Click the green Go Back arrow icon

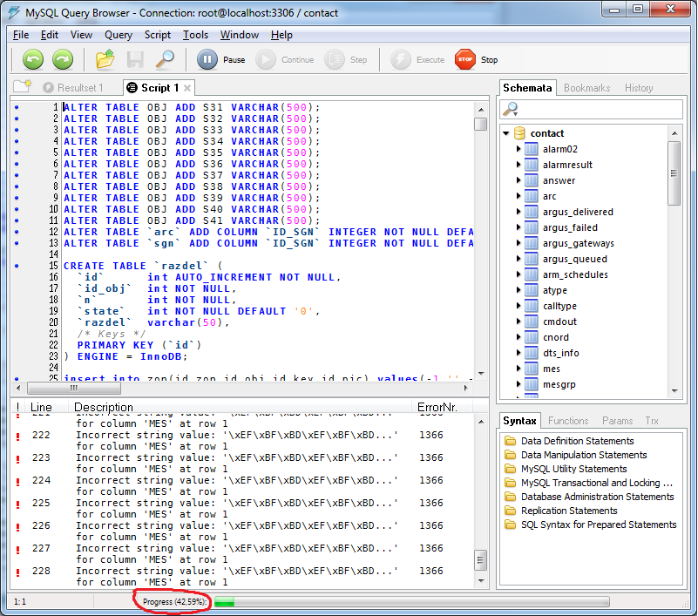pos(33,59)
